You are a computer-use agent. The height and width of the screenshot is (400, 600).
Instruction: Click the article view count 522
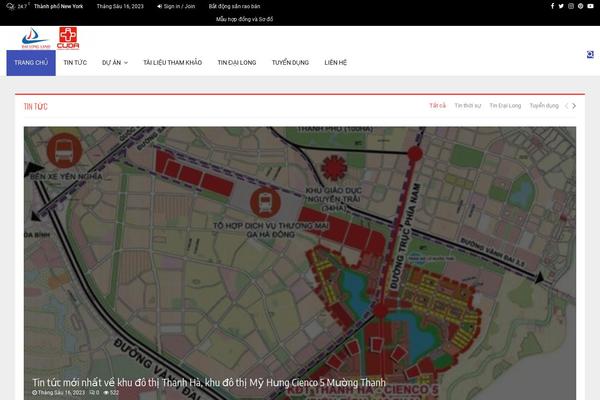[111, 393]
